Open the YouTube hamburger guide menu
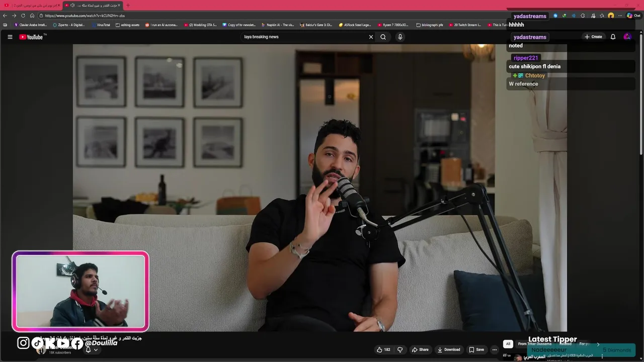This screenshot has width=644, height=362. pyautogui.click(x=10, y=37)
